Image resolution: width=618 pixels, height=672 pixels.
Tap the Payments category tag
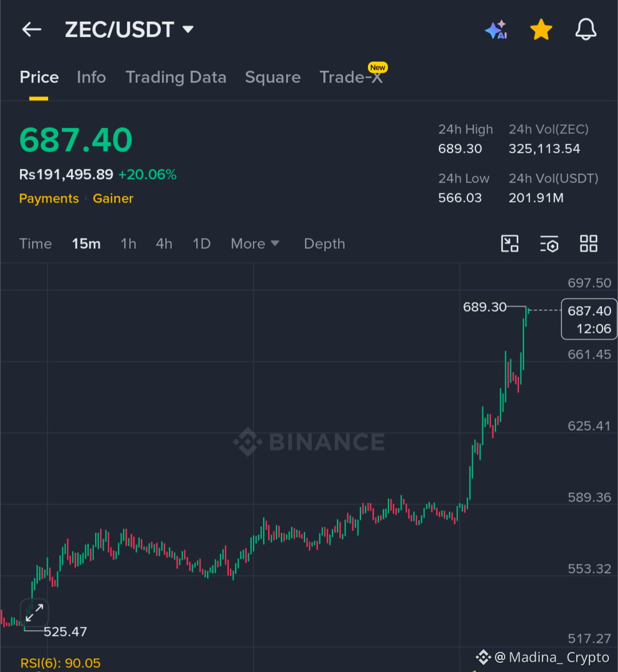[x=49, y=198]
